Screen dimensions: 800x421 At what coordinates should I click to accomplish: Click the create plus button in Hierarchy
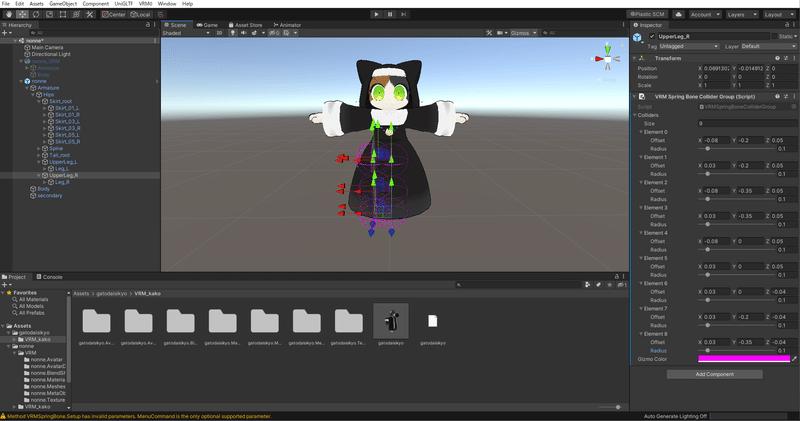[6, 33]
